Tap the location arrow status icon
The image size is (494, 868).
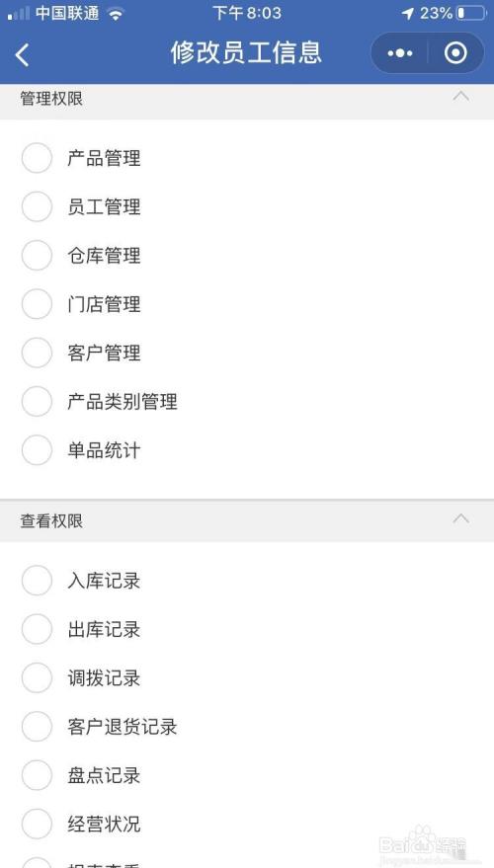tap(408, 14)
